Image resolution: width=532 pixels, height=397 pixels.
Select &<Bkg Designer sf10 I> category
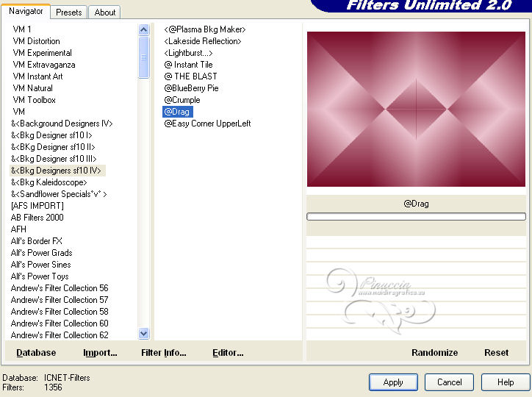tap(51, 135)
